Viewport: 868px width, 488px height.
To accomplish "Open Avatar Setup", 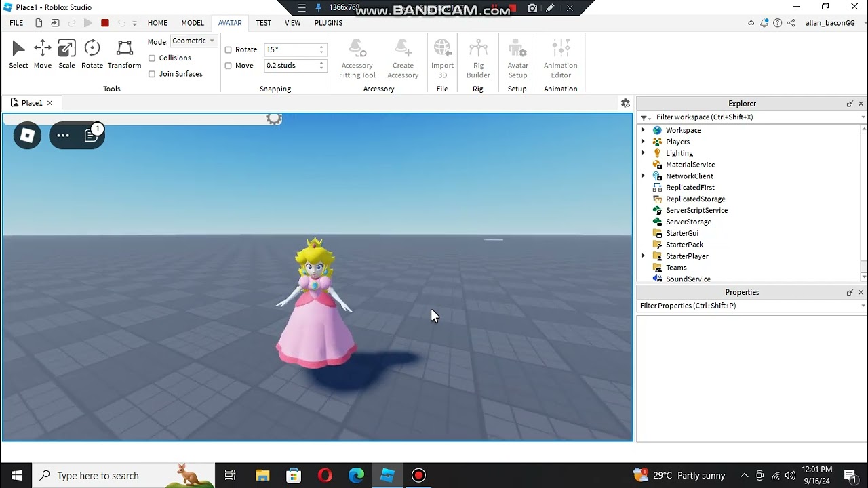I will point(517,59).
